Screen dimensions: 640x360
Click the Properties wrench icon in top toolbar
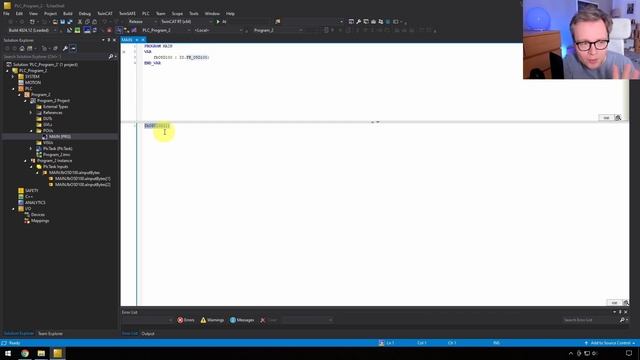[358, 22]
